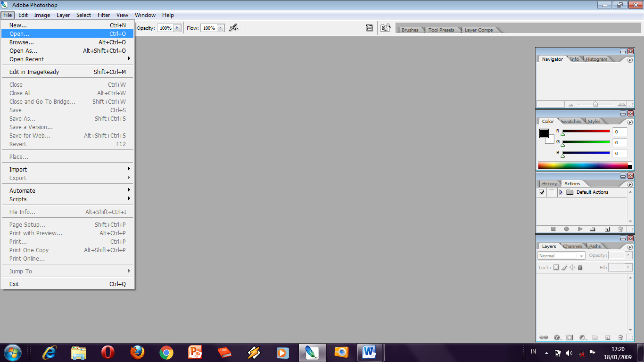The image size is (644, 362).
Task: Click lock position icon in Layers panel
Action: coord(572,267)
